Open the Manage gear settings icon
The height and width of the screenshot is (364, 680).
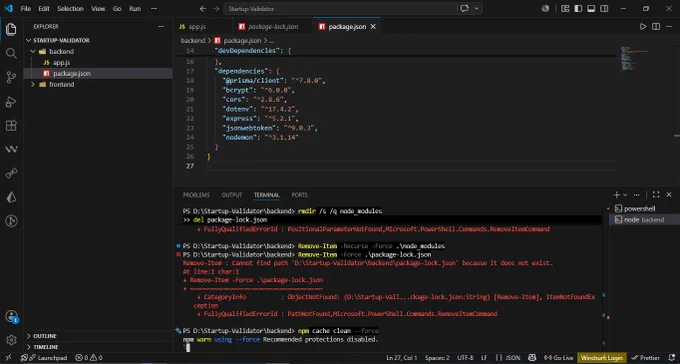(11, 340)
